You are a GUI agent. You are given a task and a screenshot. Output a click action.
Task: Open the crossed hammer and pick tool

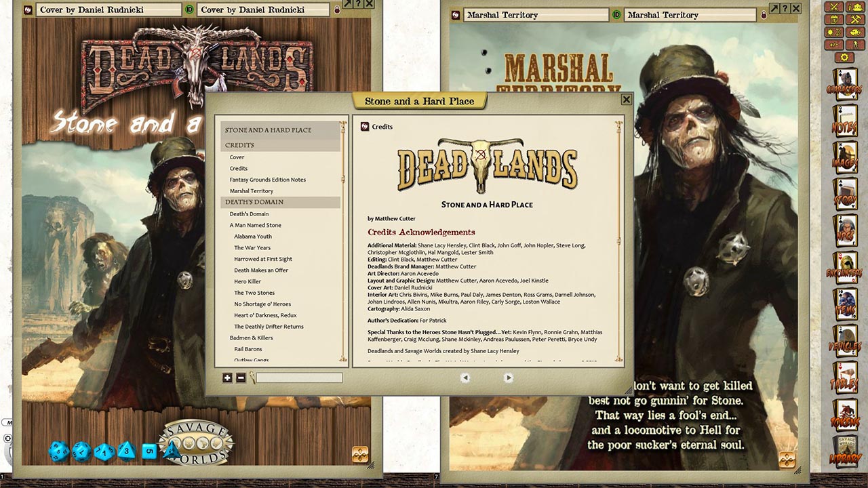[854, 20]
